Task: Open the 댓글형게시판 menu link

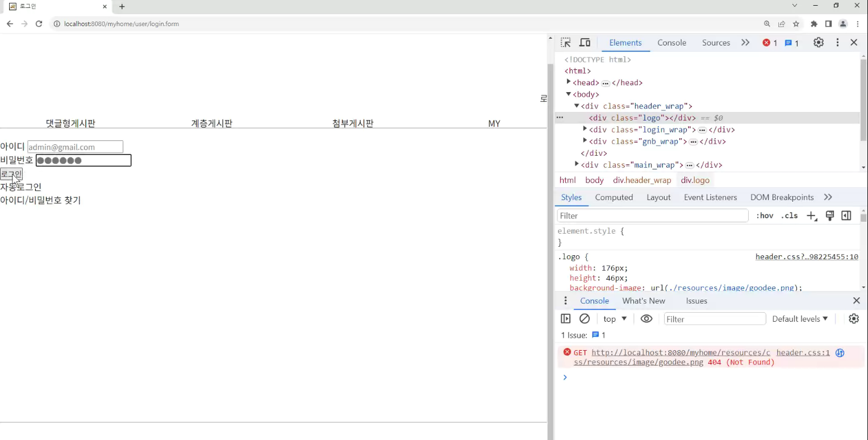Action: pyautogui.click(x=70, y=123)
